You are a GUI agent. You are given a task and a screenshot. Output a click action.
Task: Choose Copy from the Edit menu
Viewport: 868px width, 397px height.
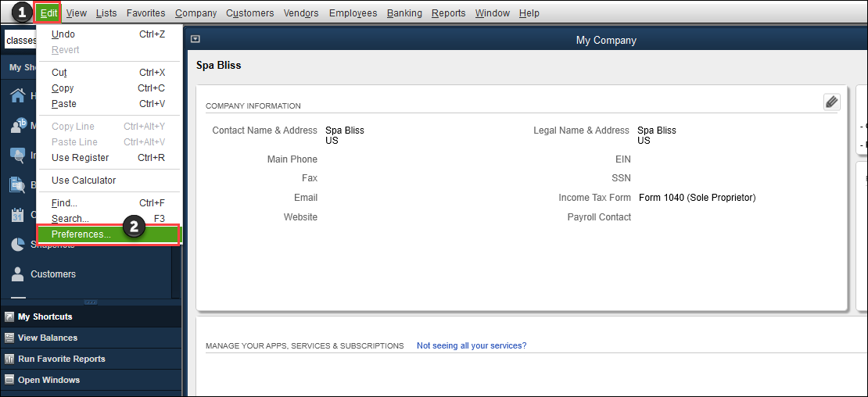tap(109, 88)
